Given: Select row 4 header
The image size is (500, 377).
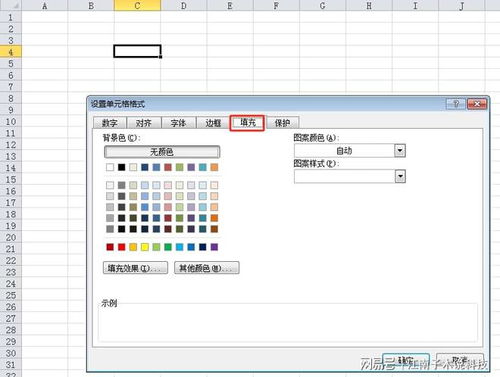Looking at the screenshot, I should coord(11,52).
